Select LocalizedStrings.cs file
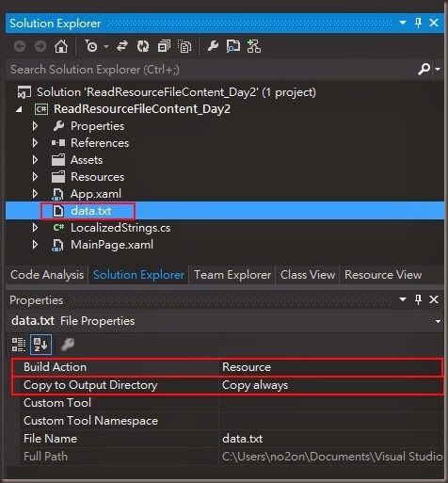Viewport: 448px width, 483px height. click(120, 228)
